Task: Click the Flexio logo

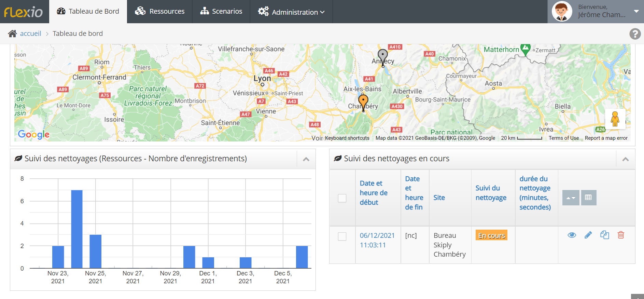Action: (x=23, y=12)
